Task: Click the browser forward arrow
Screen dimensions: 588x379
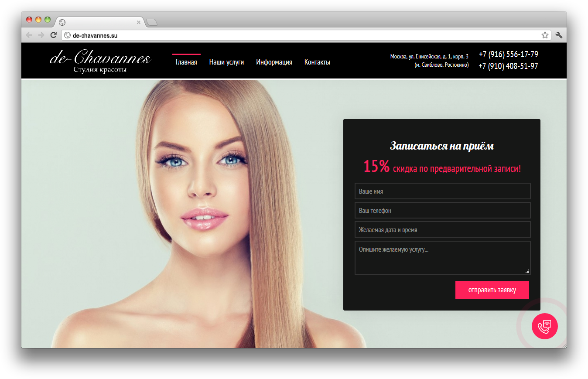Action: pos(41,35)
